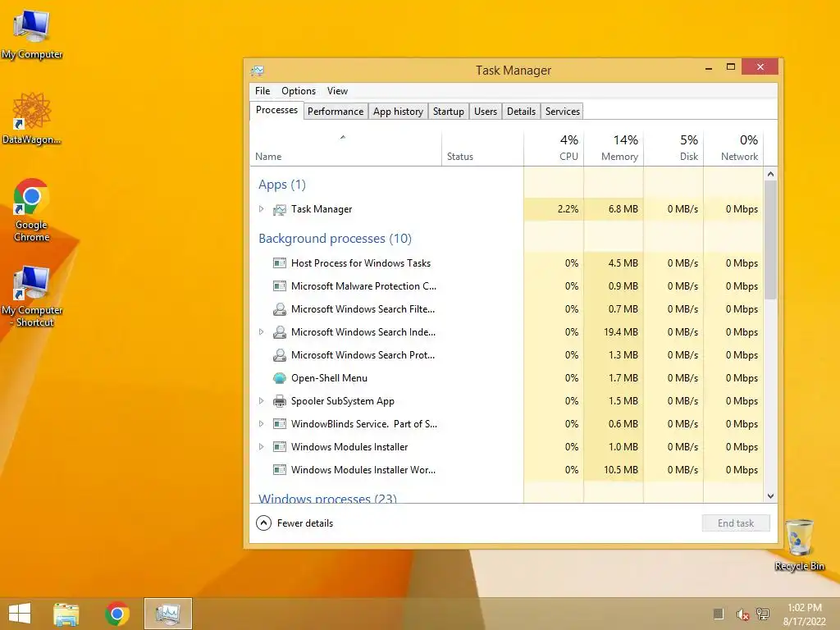This screenshot has width=840, height=630.
Task: Click the Action Center flag icon
Action: [x=719, y=614]
